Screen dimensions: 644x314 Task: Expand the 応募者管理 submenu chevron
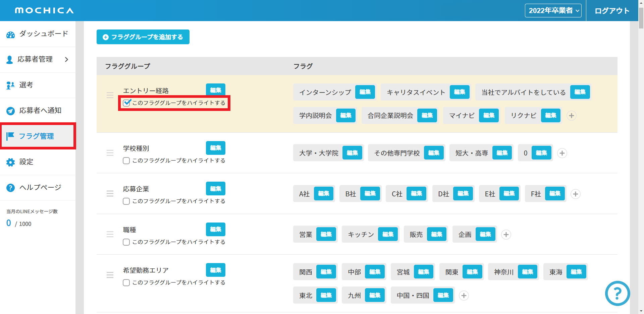tap(66, 60)
